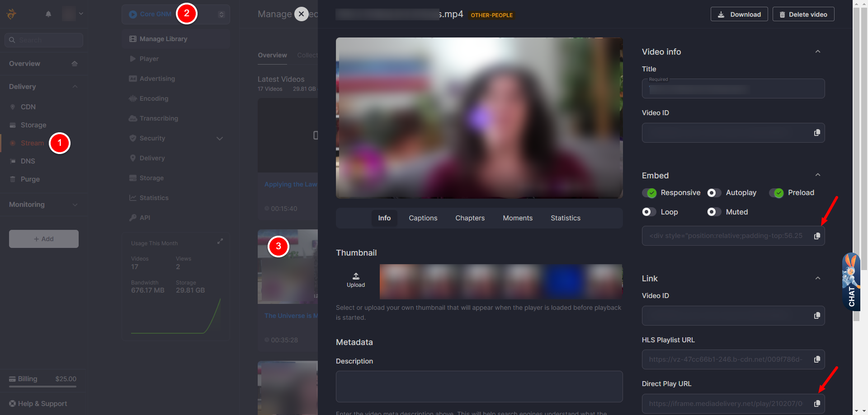This screenshot has width=868, height=415.
Task: Open Delivery in the library menu
Action: pos(152,158)
